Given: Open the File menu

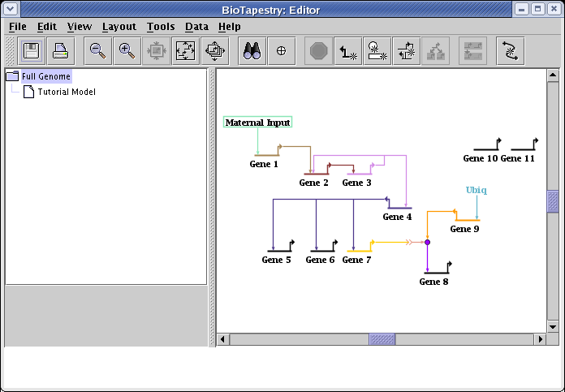Looking at the screenshot, I should tap(18, 26).
